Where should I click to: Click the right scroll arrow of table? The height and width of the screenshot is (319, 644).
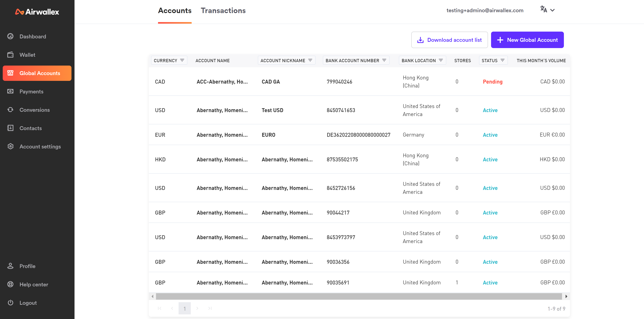566,296
